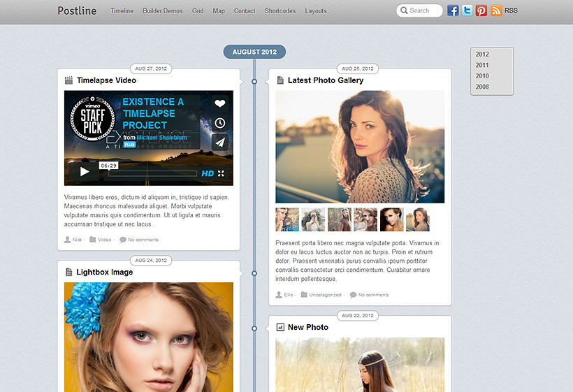Jump to year 2011 in timeline

point(483,65)
